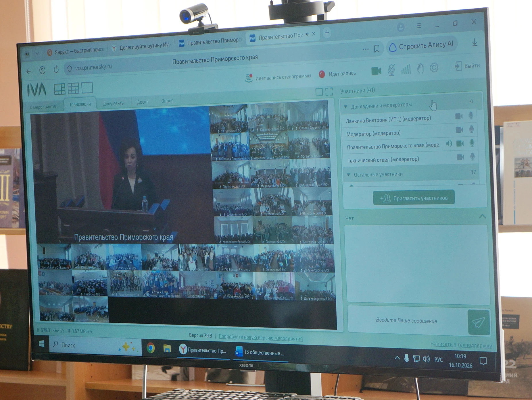The height and width of the screenshot is (400, 532).
Task: Switch to the Документы tab
Action: [x=114, y=103]
